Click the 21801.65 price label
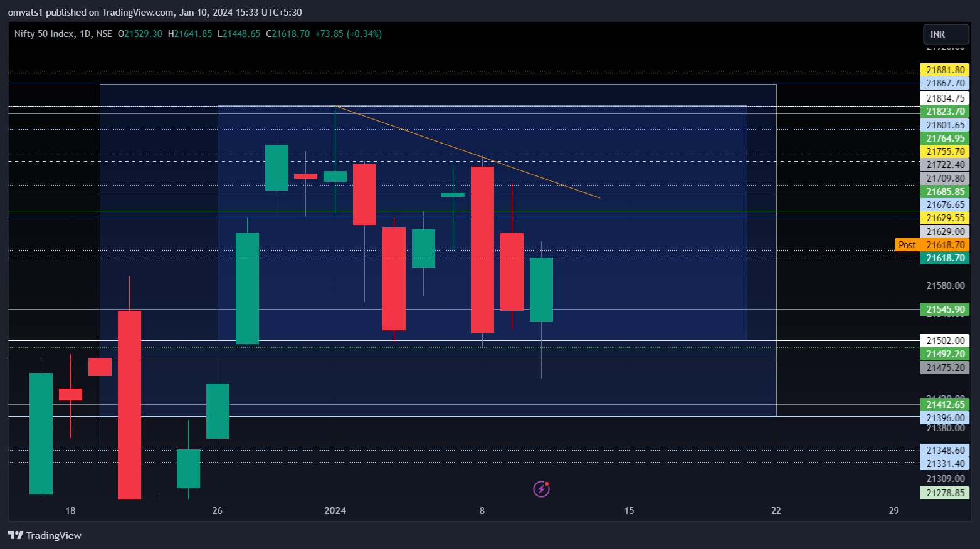Screen dimensions: 980x549 click(945, 125)
